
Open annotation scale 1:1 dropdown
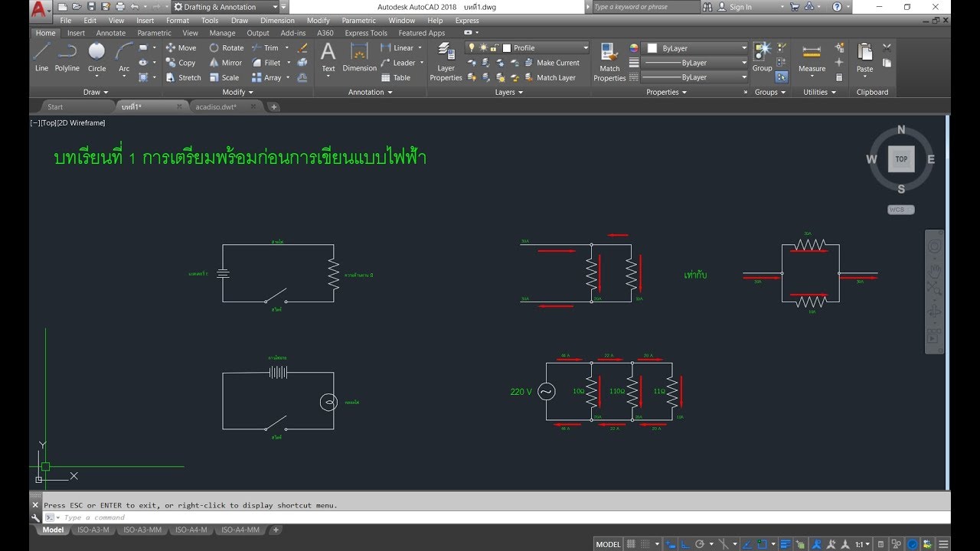pos(862,544)
